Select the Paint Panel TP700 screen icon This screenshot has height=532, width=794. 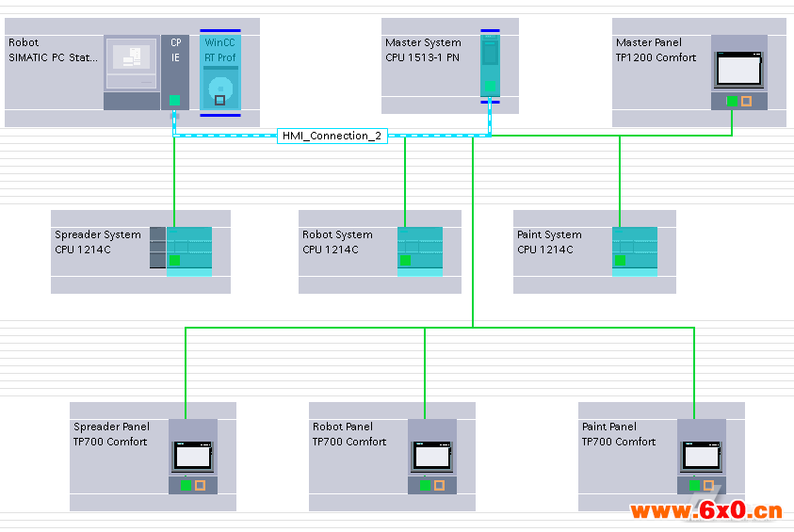click(702, 456)
